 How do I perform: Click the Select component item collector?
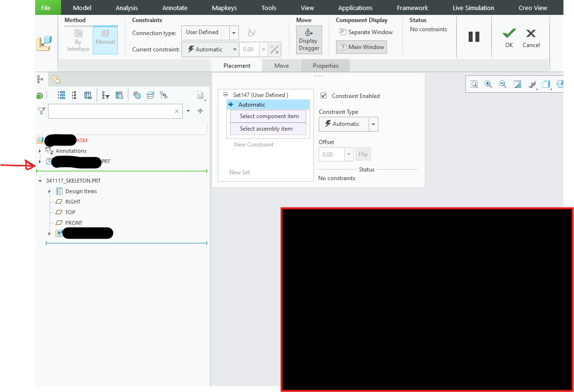268,116
